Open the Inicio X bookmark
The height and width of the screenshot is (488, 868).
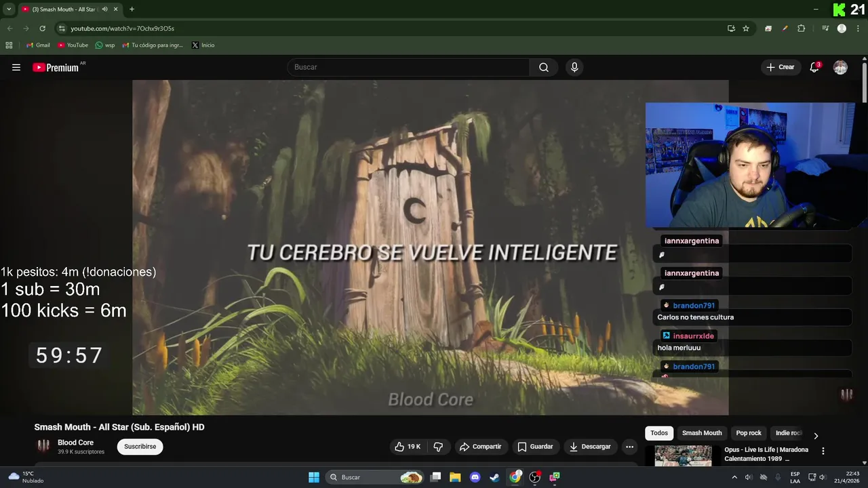click(203, 45)
